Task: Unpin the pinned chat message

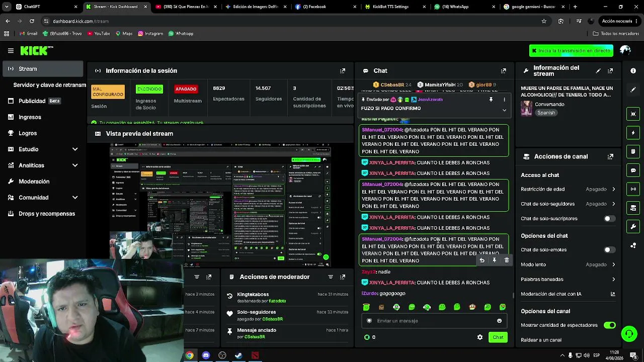Action: (491, 100)
